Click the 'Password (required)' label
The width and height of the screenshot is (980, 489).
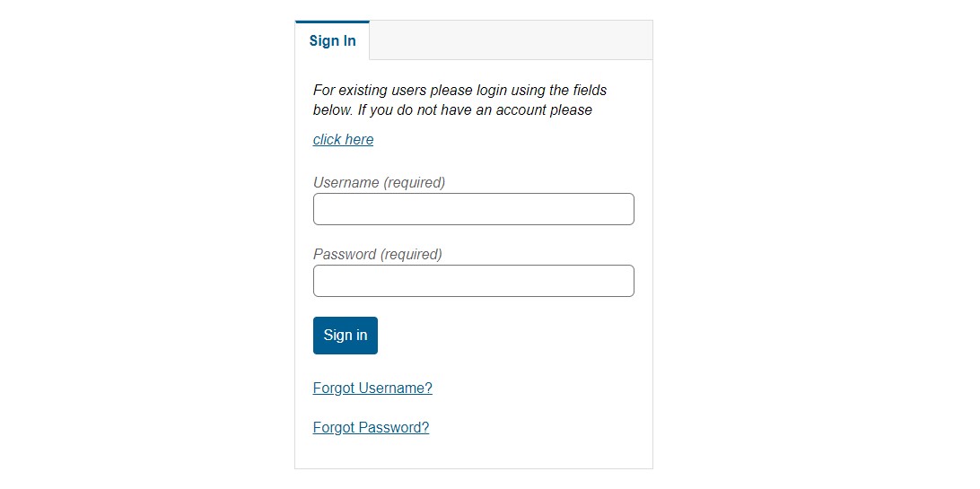[377, 255]
